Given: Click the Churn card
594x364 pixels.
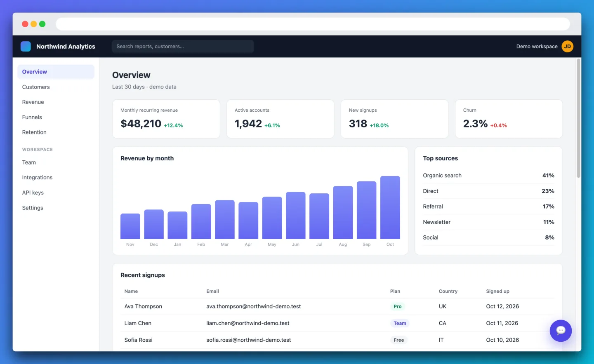Looking at the screenshot, I should tap(509, 119).
